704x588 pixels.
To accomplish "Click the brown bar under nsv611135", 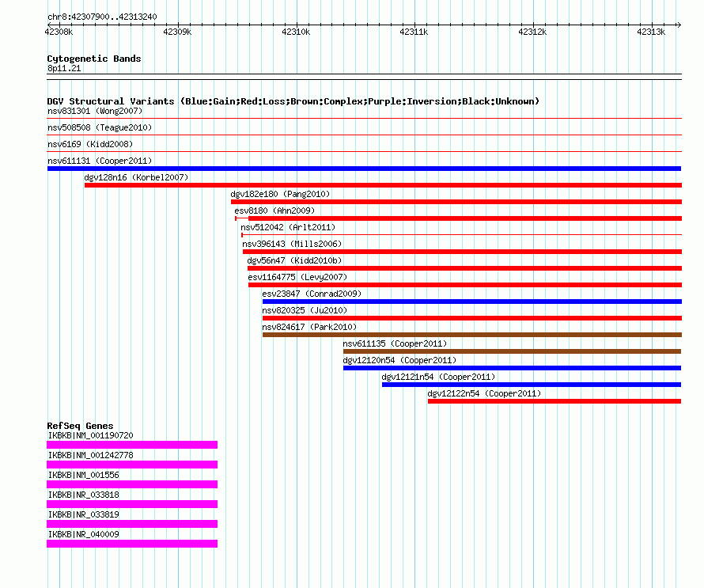I will [x=513, y=351].
